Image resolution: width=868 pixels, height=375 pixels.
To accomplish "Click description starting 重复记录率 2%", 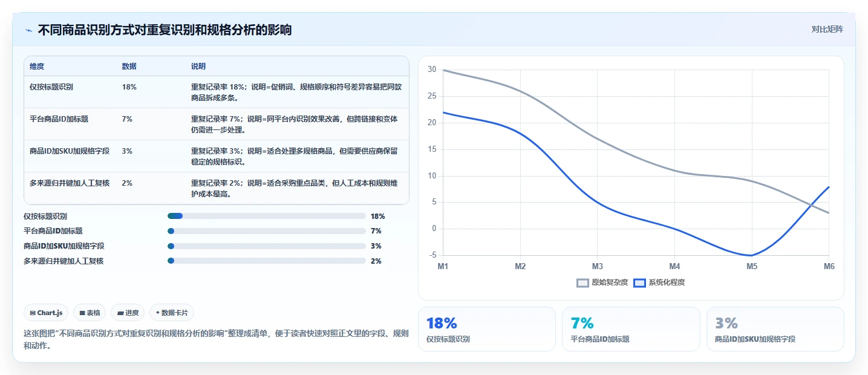I will 295,188.
